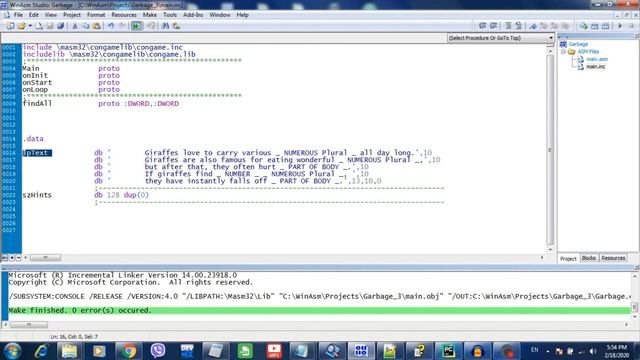Click the Windows Start button

click(12, 351)
